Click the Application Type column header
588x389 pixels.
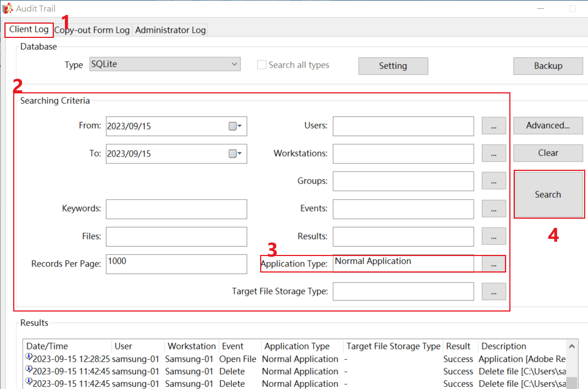302,346
